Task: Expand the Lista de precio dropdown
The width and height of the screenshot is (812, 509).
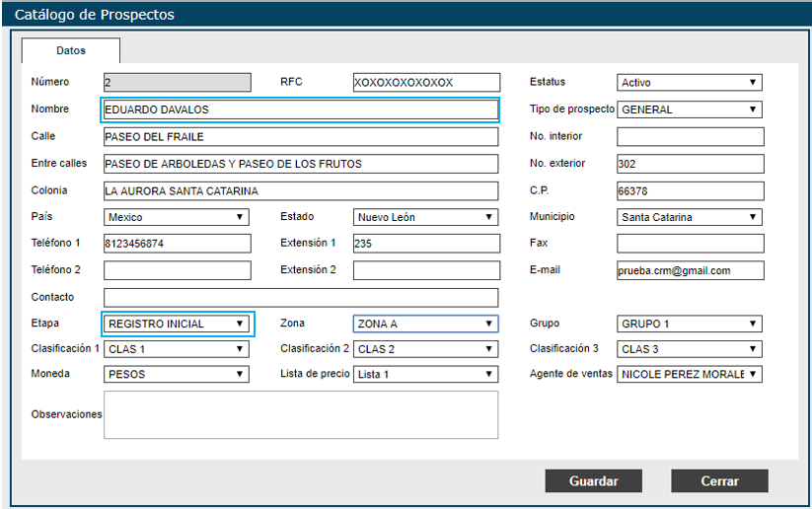Action: [425, 374]
